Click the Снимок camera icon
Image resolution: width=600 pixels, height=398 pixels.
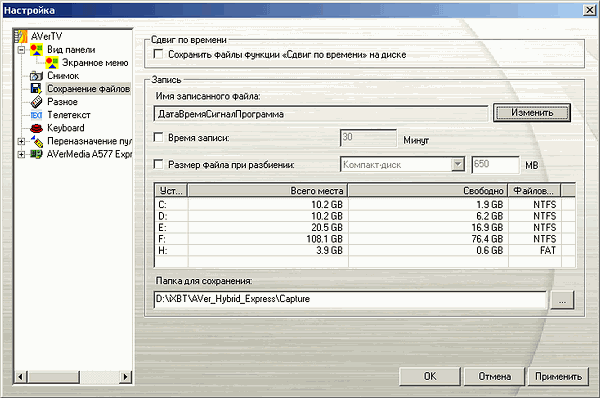click(36, 76)
